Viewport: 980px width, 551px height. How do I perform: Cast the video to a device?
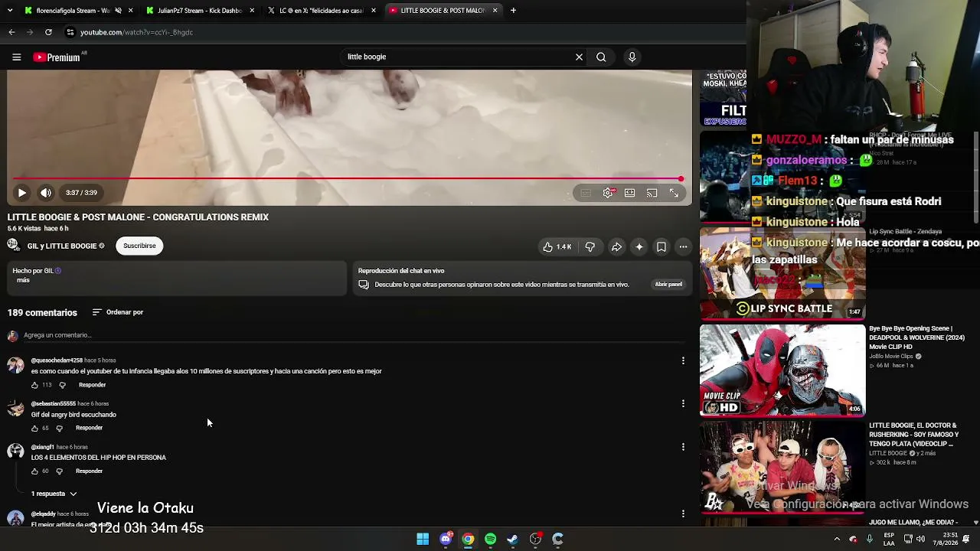[x=652, y=193]
